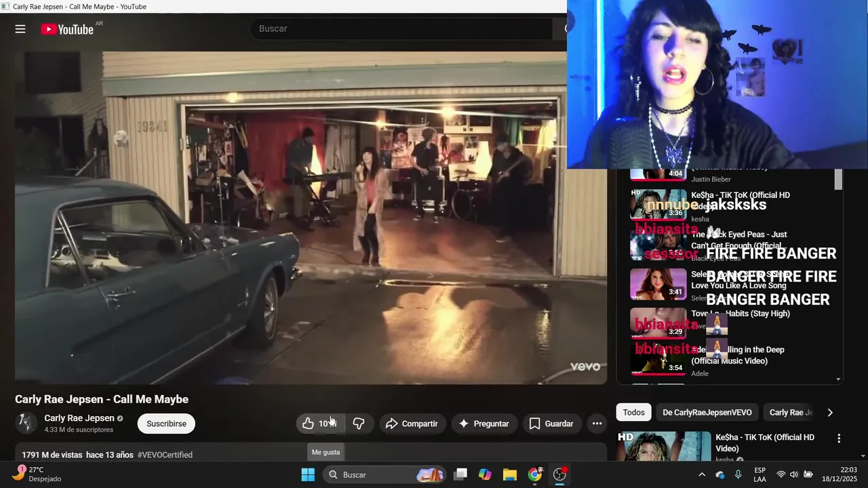Switch to OBS Studio on the taskbar
Image resolution: width=868 pixels, height=488 pixels.
[559, 474]
